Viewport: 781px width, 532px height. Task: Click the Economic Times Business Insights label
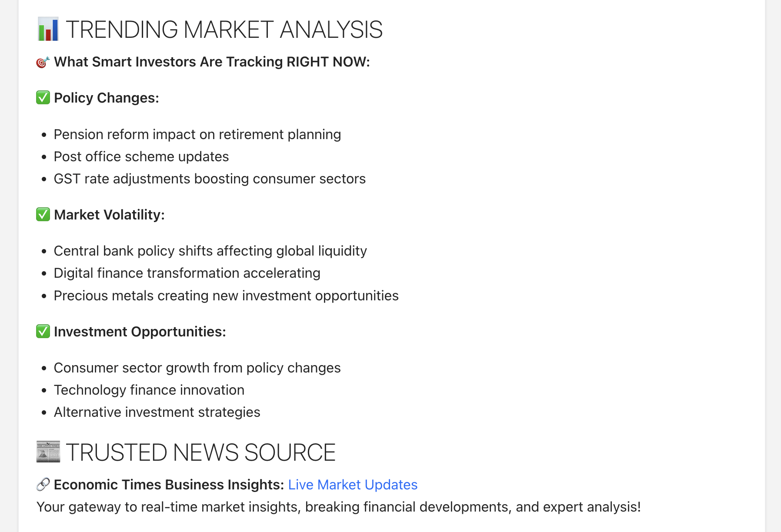point(169,485)
